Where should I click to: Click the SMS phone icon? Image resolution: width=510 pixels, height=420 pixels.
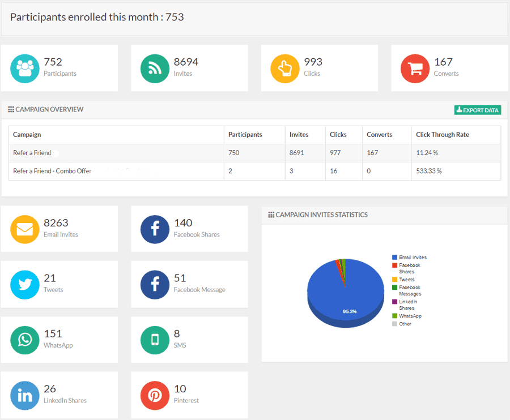point(155,340)
